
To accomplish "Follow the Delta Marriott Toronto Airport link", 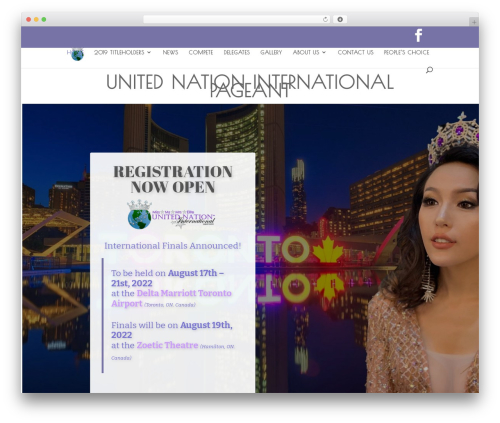I will coord(171,298).
